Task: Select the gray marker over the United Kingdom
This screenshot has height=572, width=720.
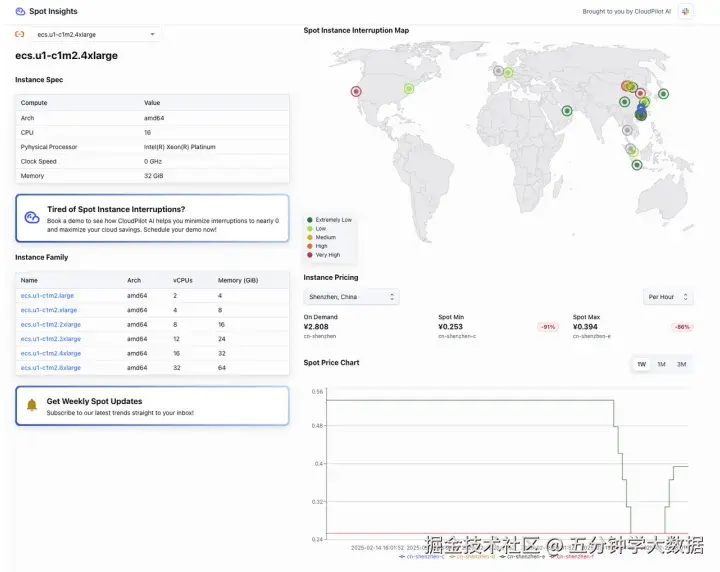Action: 498,71
